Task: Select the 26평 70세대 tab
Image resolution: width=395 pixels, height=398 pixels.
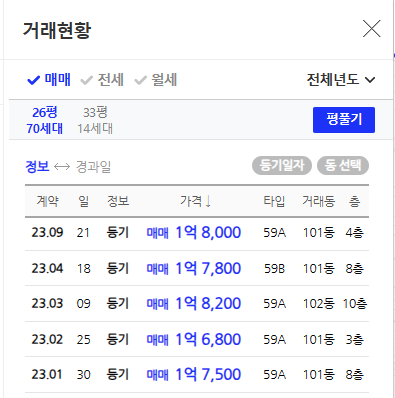Action: pyautogui.click(x=44, y=120)
